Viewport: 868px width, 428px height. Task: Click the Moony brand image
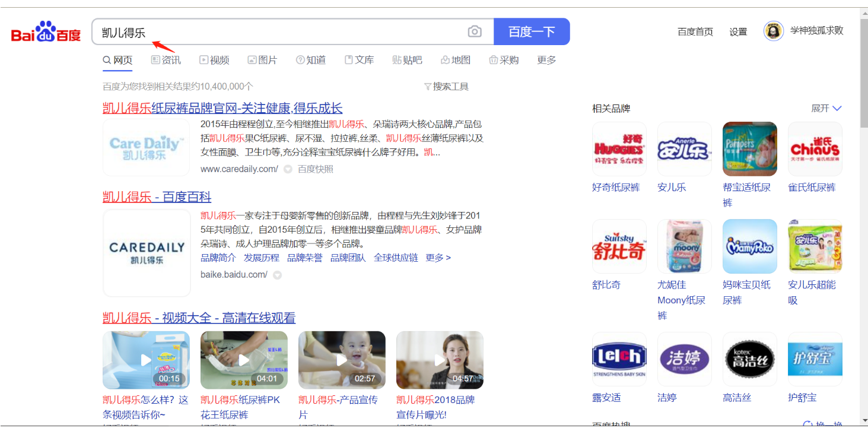pos(685,246)
